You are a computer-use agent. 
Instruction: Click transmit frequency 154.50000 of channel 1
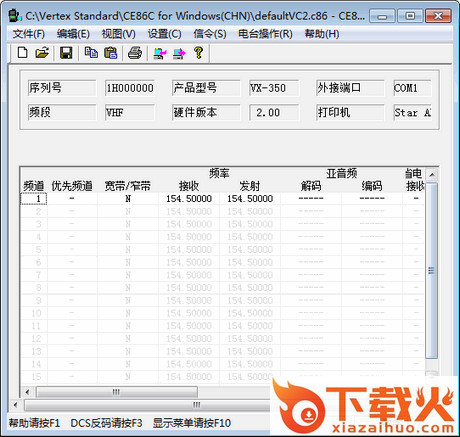click(250, 199)
